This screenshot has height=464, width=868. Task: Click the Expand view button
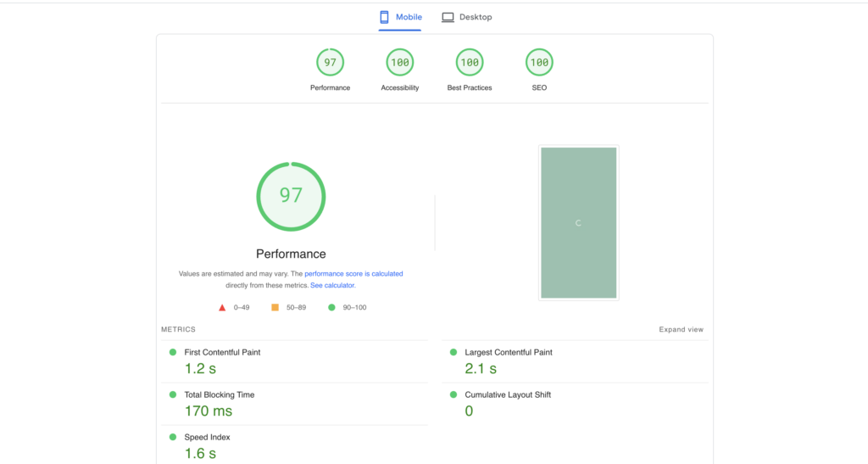click(x=681, y=329)
